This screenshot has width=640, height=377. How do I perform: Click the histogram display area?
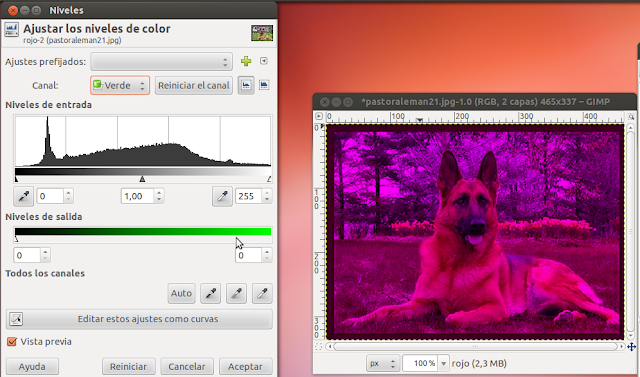click(x=143, y=141)
